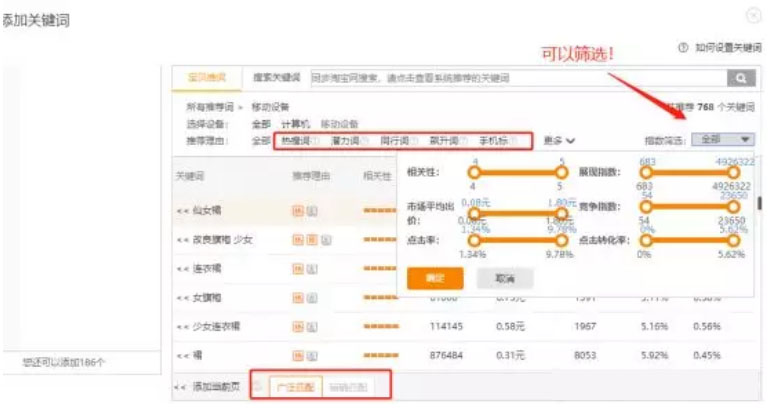Click first orange tag in 改良旗袍 少女 row
The image size is (772, 411).
pyautogui.click(x=298, y=240)
